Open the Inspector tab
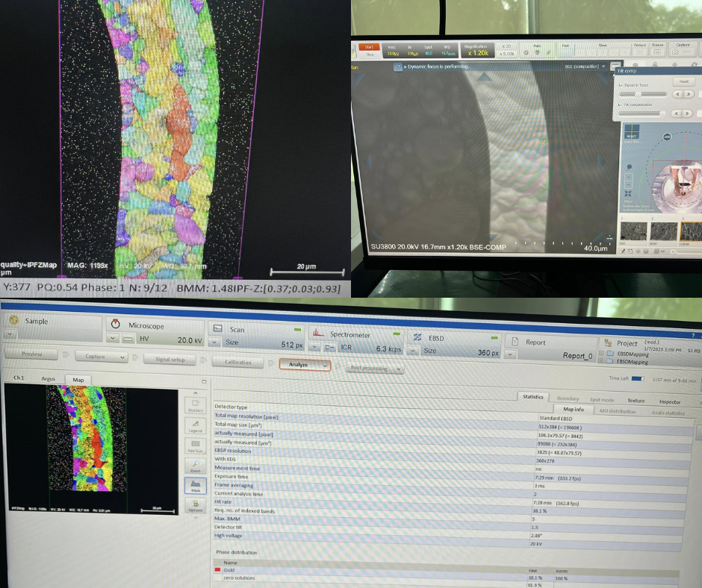The image size is (702, 588). (670, 402)
